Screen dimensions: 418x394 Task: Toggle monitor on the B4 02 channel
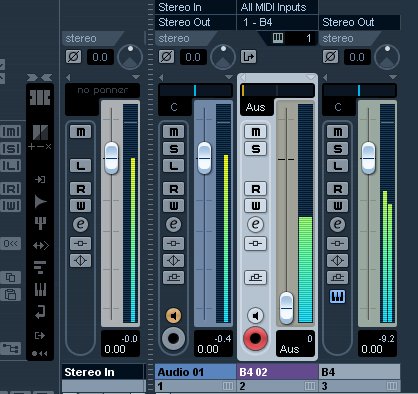coord(255,315)
